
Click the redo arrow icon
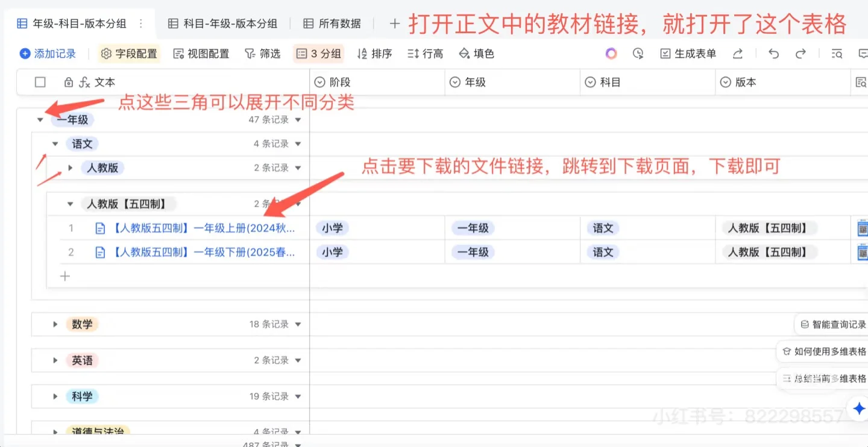[800, 54]
